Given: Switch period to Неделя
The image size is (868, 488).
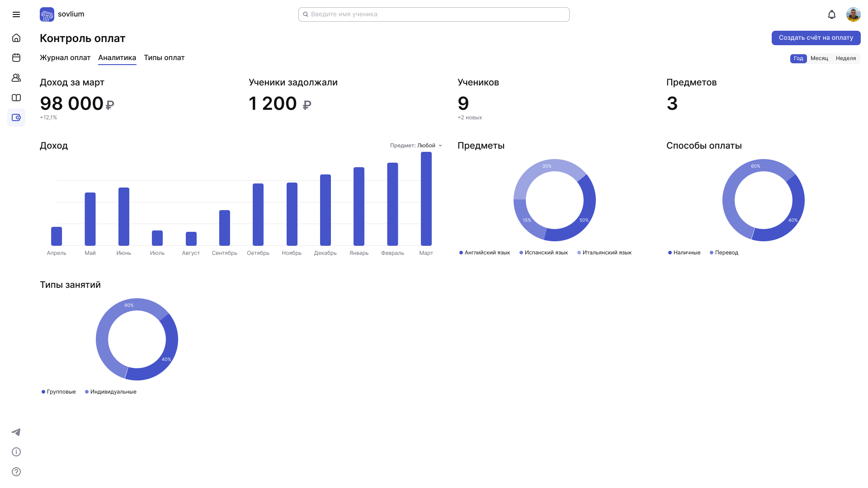Looking at the screenshot, I should tap(845, 58).
